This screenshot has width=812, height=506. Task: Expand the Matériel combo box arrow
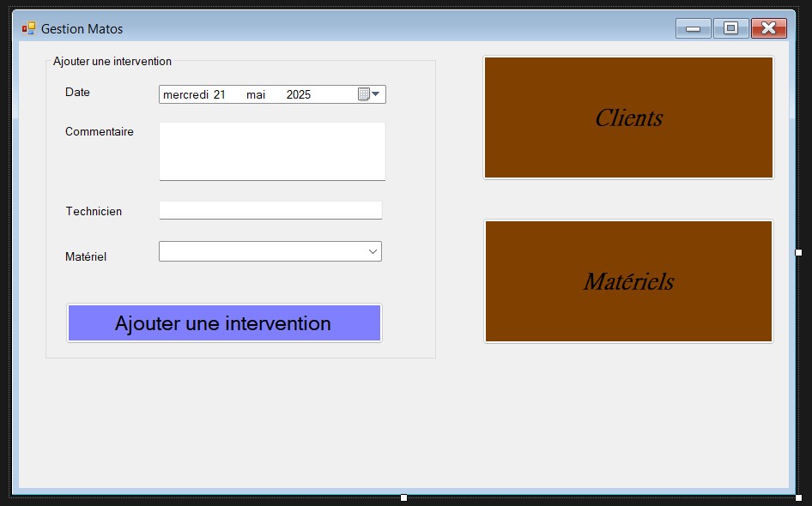click(373, 251)
